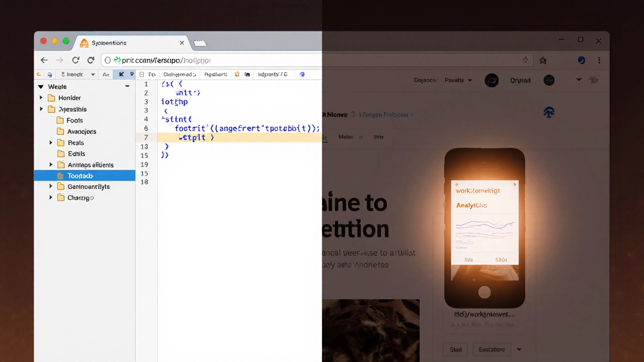Toggle the italic formatting option in the toolbar
644x362 pixels.
(x=132, y=74)
